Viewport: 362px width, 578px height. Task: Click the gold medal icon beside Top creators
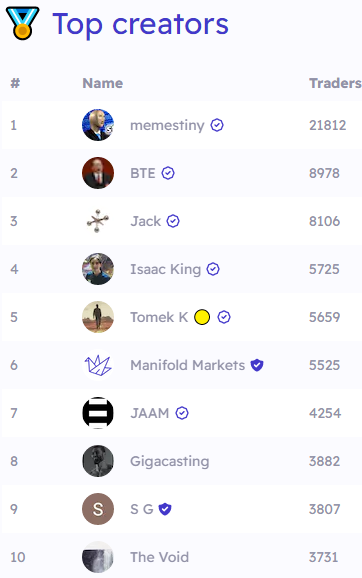point(22,23)
